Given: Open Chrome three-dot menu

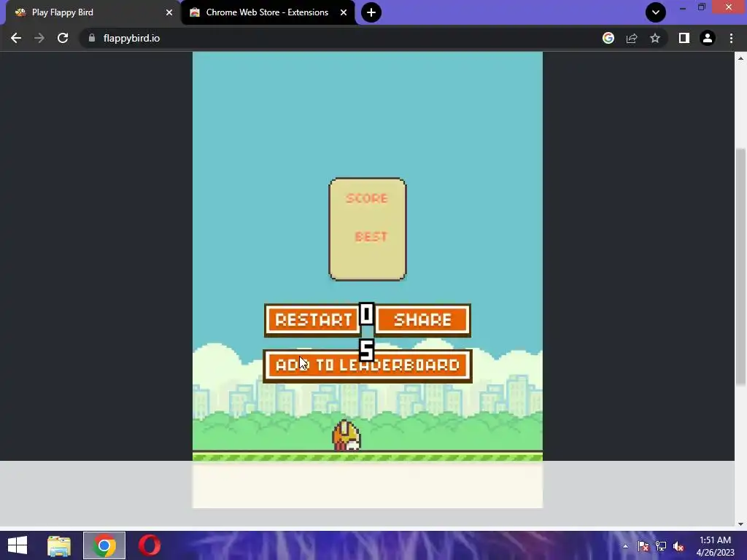Looking at the screenshot, I should coord(731,38).
